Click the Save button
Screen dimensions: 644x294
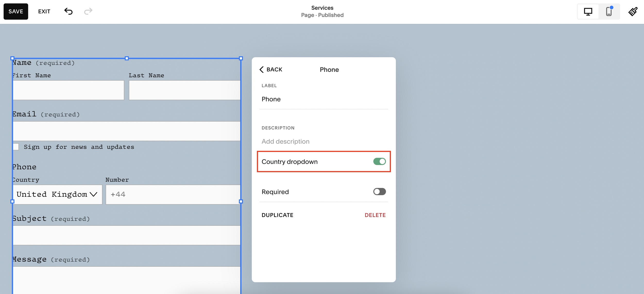16,11
